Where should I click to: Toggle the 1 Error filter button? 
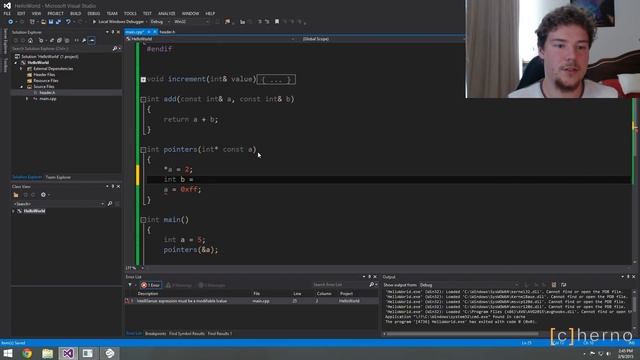coord(151,285)
